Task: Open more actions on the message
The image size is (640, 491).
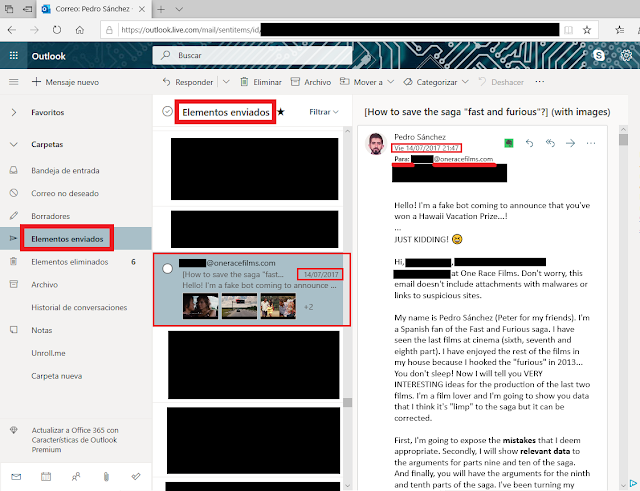Action: (x=591, y=143)
